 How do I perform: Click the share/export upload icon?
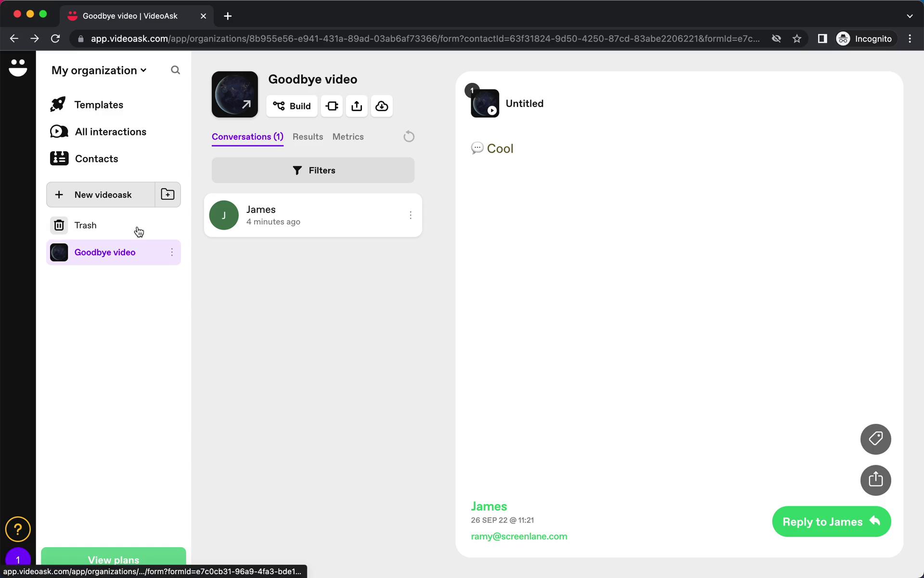click(x=357, y=106)
